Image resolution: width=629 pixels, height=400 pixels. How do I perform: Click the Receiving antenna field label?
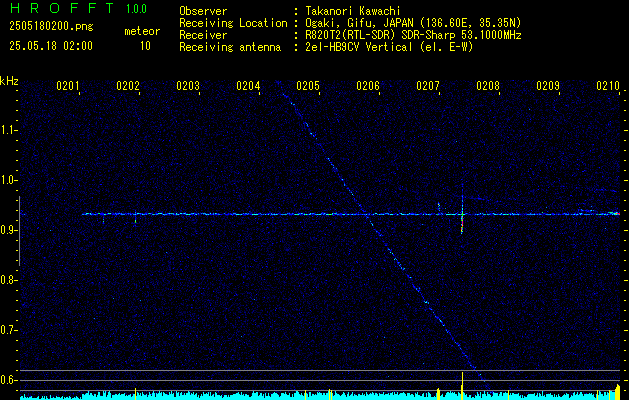click(x=230, y=47)
